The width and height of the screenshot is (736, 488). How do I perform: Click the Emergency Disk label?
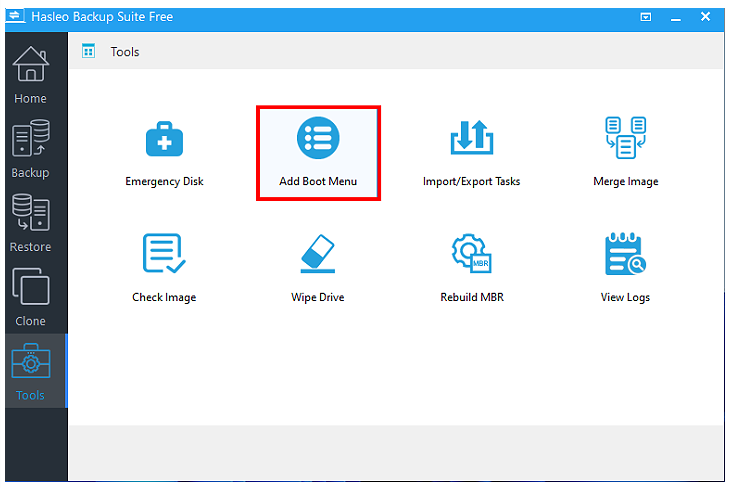tap(164, 182)
